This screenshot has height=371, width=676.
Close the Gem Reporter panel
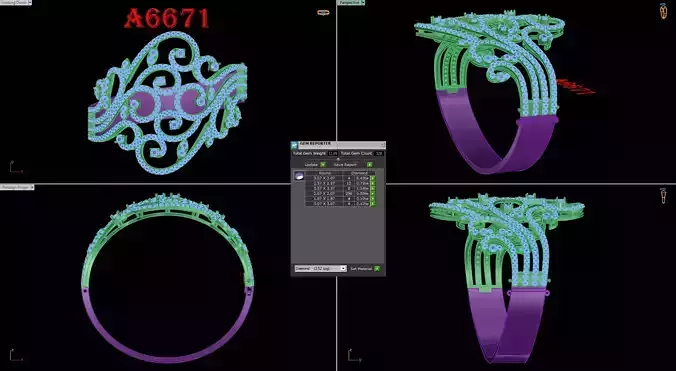tap(382, 145)
